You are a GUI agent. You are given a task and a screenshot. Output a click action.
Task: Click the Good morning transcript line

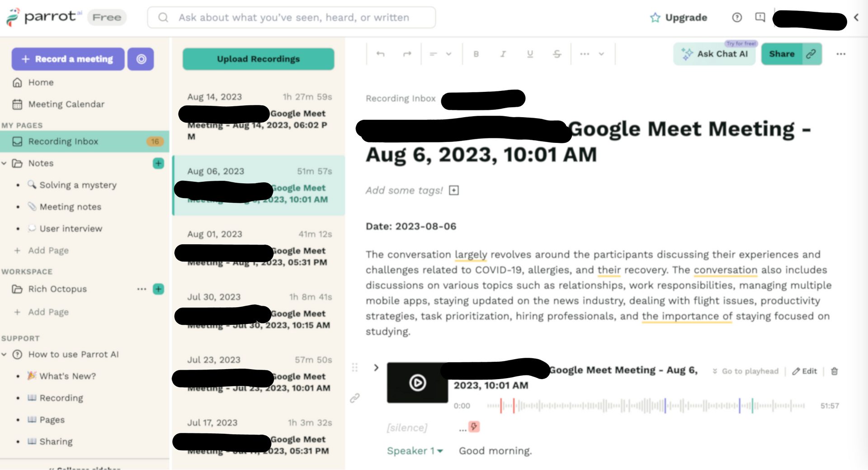(495, 451)
